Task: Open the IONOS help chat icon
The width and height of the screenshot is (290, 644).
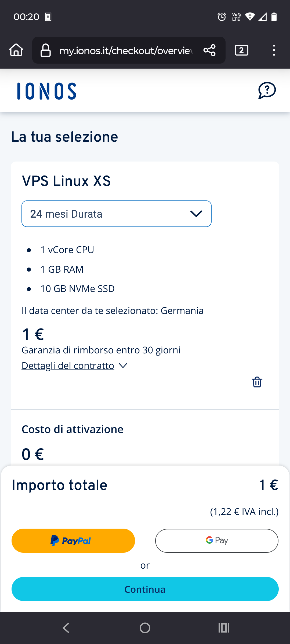Action: 267,91
